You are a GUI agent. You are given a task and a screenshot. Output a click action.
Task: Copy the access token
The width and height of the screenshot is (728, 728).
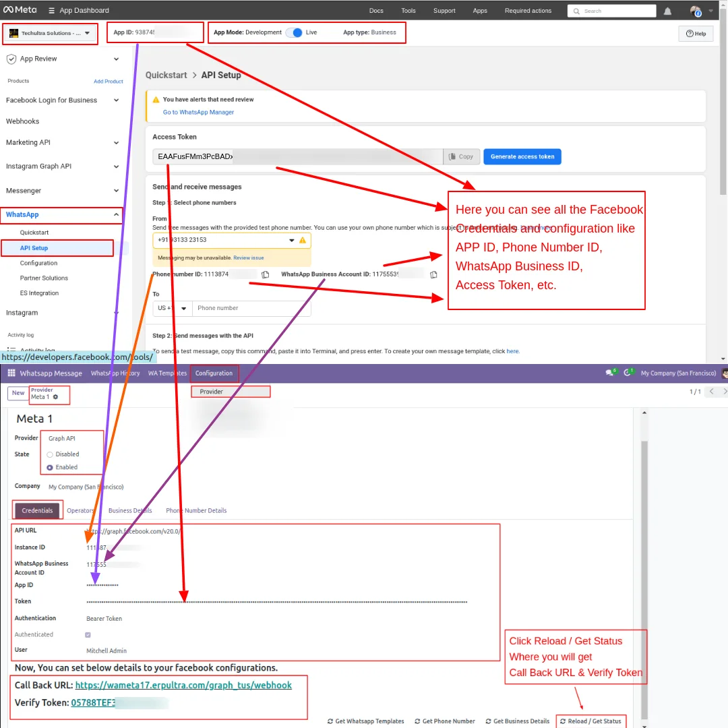click(461, 157)
